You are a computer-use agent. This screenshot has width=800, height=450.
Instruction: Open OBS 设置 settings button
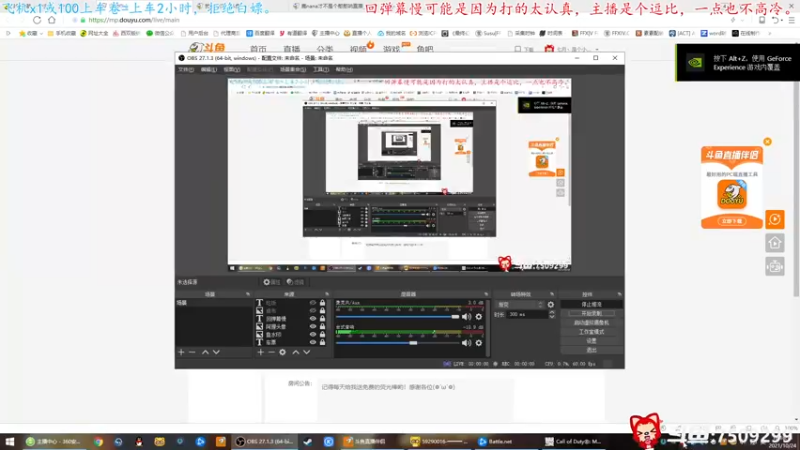click(x=591, y=341)
